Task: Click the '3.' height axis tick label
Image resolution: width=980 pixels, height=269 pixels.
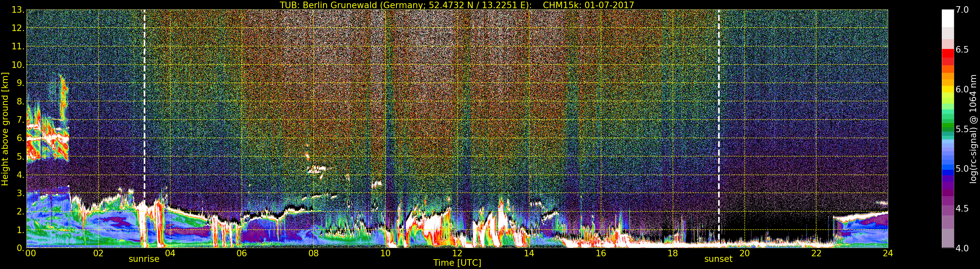Action: (x=21, y=193)
